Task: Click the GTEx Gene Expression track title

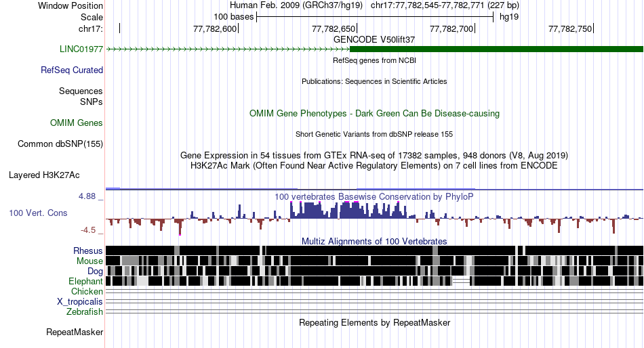Action: coord(374,156)
